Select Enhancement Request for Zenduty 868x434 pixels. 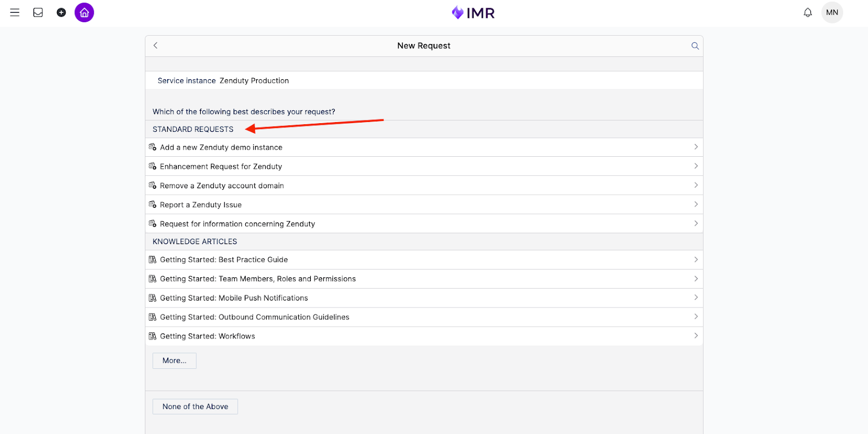424,167
